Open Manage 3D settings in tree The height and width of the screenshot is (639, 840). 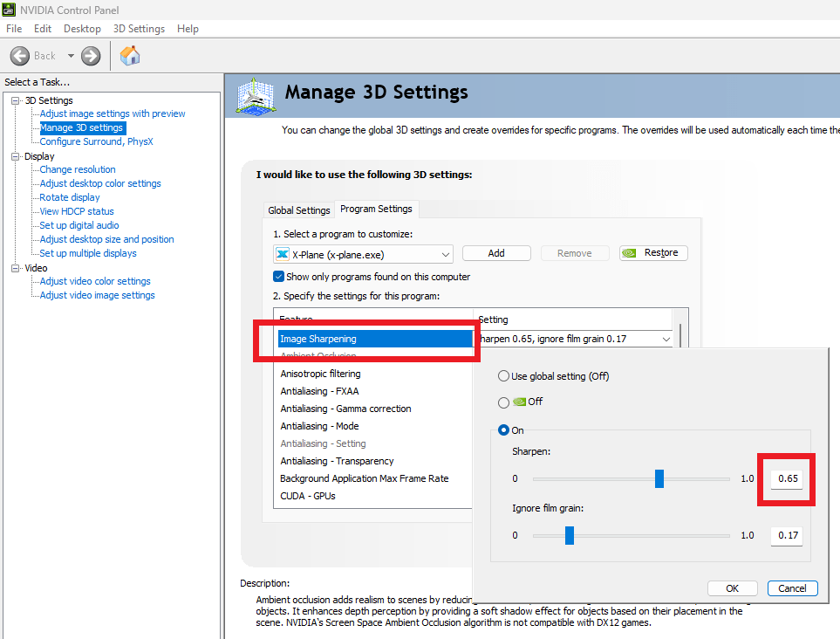pos(82,127)
